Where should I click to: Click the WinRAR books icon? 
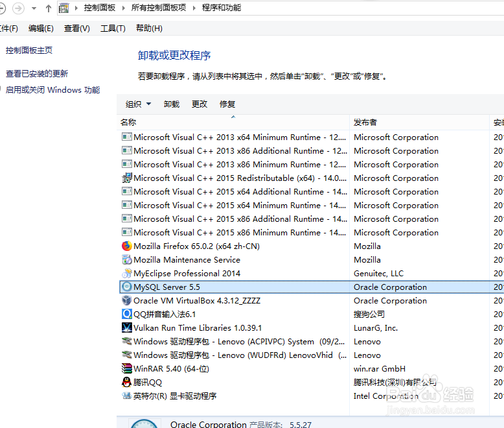[x=126, y=368]
